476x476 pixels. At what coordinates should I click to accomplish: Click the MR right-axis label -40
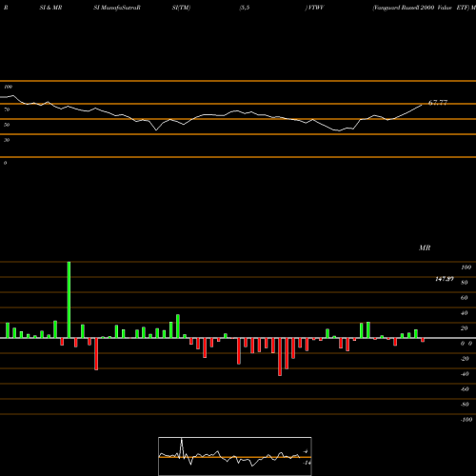(465, 374)
